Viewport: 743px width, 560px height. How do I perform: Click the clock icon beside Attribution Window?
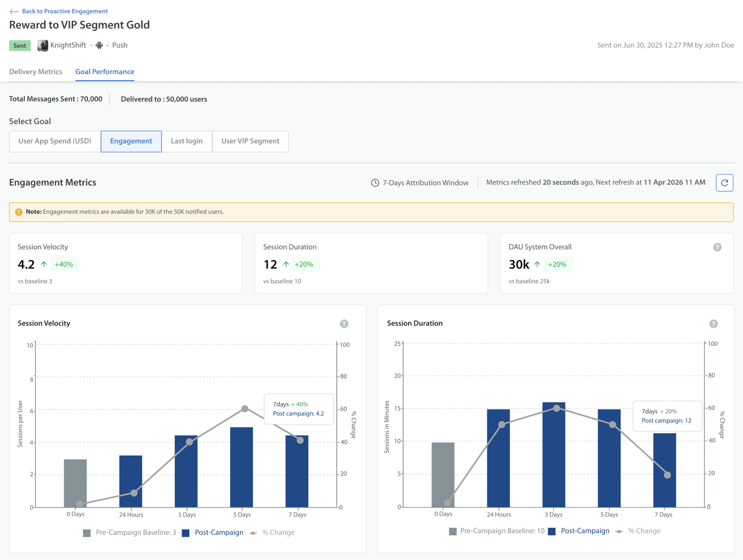[x=375, y=183]
